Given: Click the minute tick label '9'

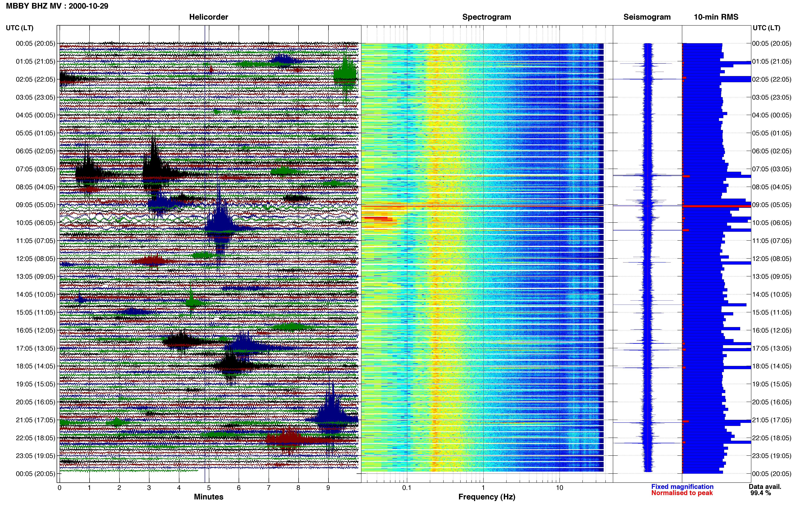Looking at the screenshot, I should (328, 488).
